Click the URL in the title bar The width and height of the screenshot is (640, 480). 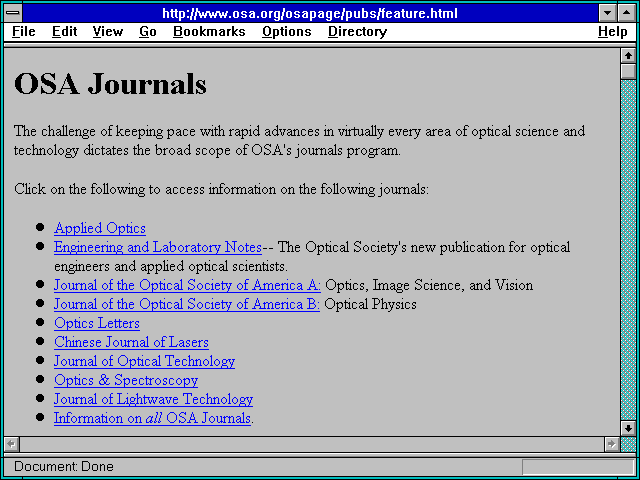coord(310,13)
